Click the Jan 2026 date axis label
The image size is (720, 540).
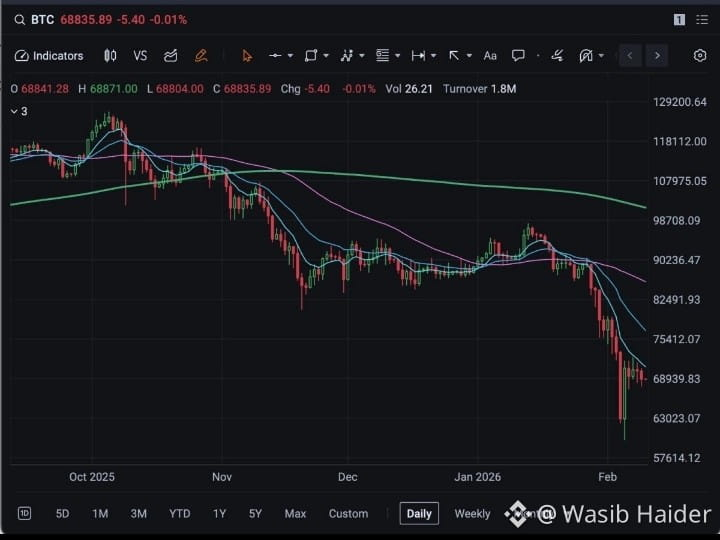click(x=478, y=477)
